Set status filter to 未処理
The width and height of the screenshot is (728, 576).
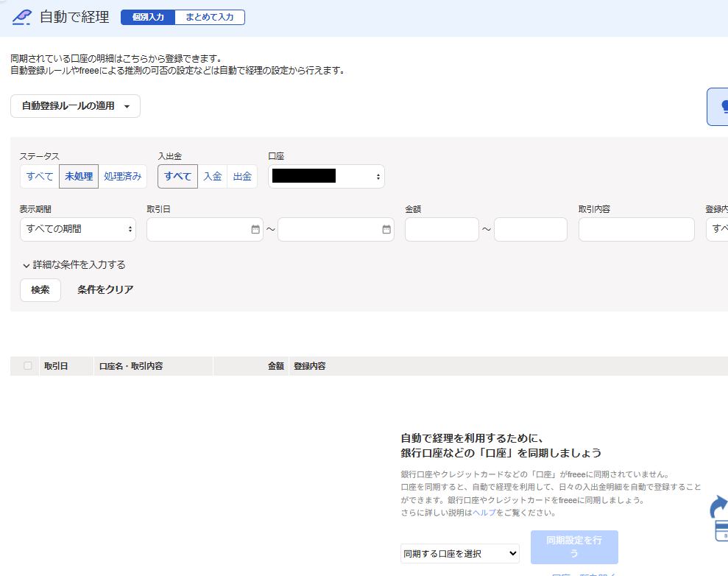pos(79,176)
